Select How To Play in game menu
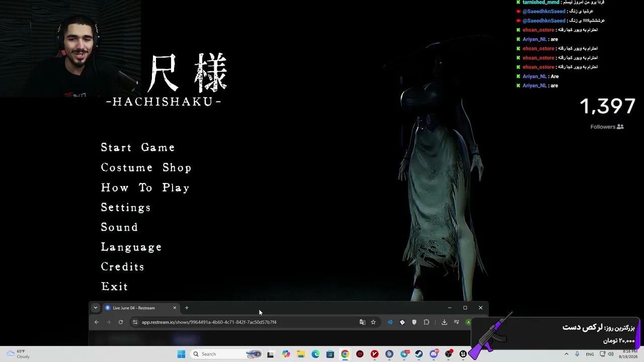Screen dimensions: 644x362 point(145,188)
